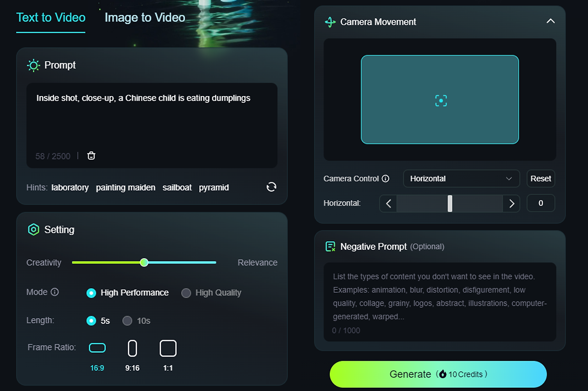Click the Generate button
Image resolution: width=588 pixels, height=391 pixels.
point(438,374)
